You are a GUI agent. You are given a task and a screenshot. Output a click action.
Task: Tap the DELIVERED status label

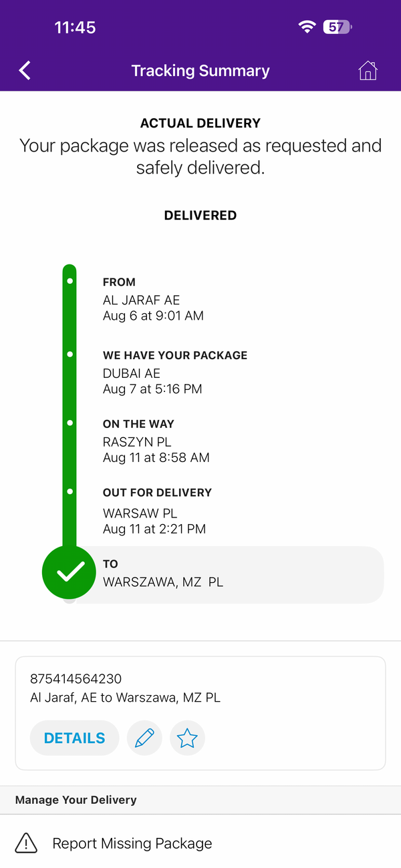(x=200, y=215)
